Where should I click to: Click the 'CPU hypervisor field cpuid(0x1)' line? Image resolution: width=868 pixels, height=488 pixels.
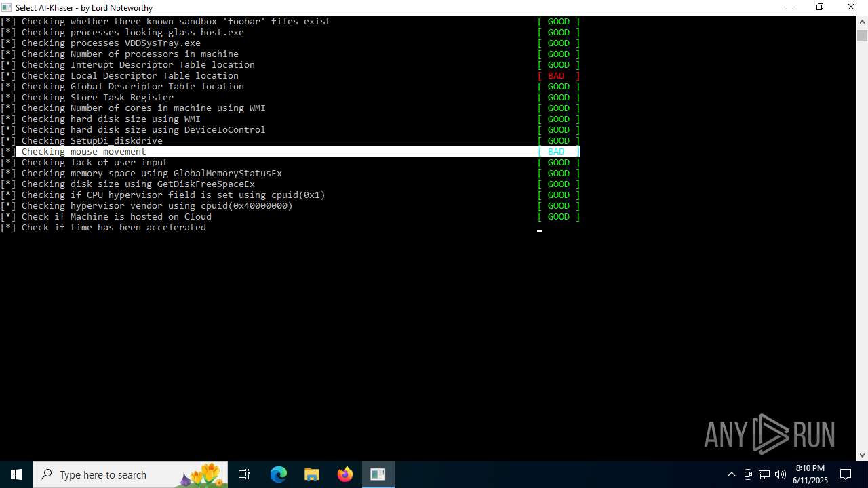coord(163,195)
